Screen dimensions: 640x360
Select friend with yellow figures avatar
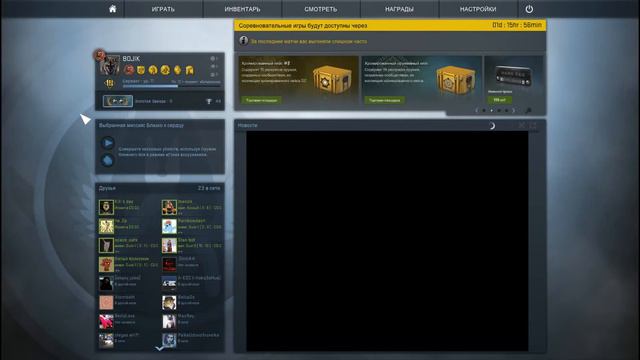click(106, 226)
